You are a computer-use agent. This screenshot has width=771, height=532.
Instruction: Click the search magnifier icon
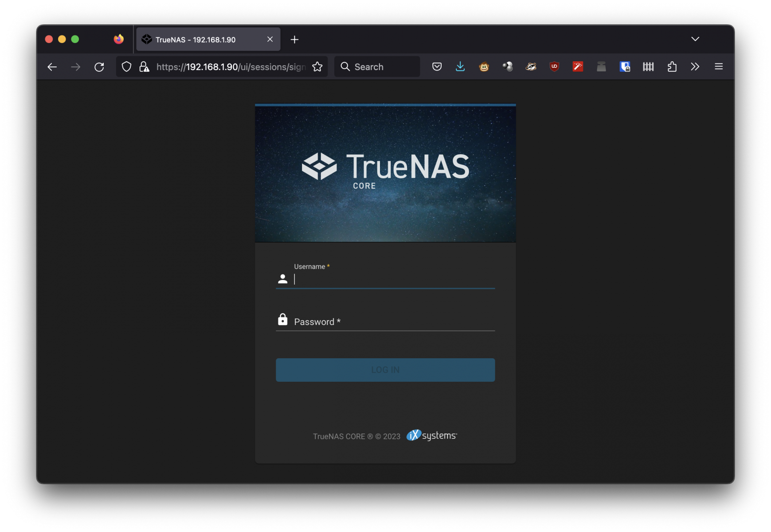(345, 66)
